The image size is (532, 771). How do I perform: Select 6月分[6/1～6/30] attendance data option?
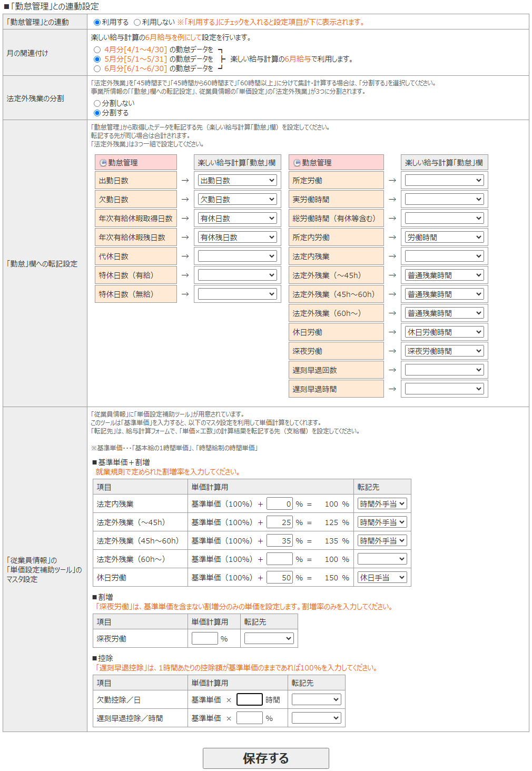[97, 68]
